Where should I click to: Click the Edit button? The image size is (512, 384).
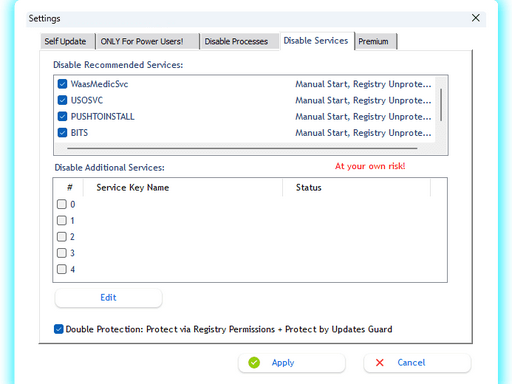[x=108, y=298]
